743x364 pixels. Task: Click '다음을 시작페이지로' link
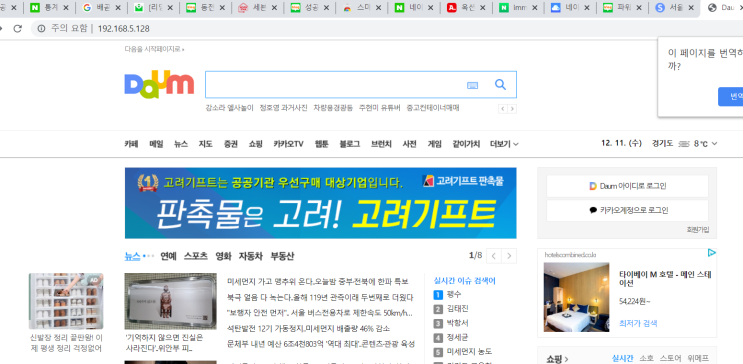154,49
